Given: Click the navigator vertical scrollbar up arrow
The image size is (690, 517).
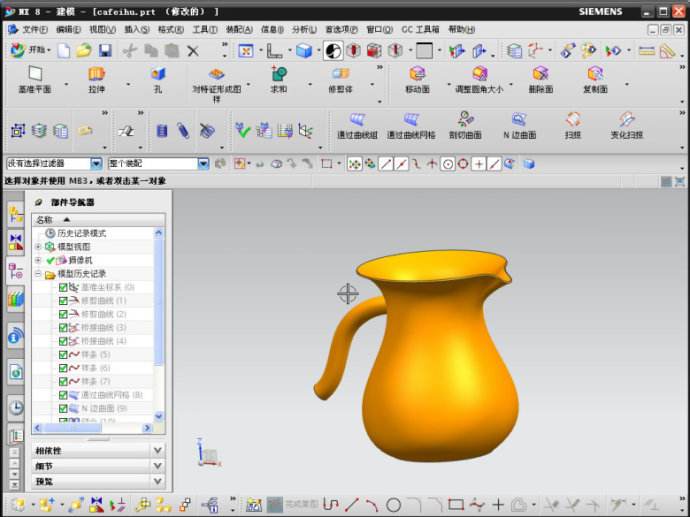Looking at the screenshot, I should [159, 233].
